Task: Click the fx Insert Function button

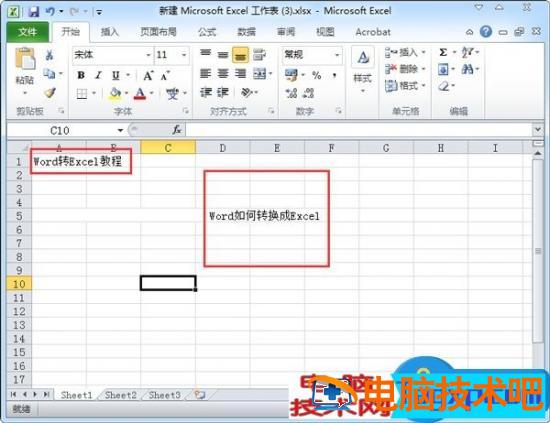Action: (x=177, y=130)
